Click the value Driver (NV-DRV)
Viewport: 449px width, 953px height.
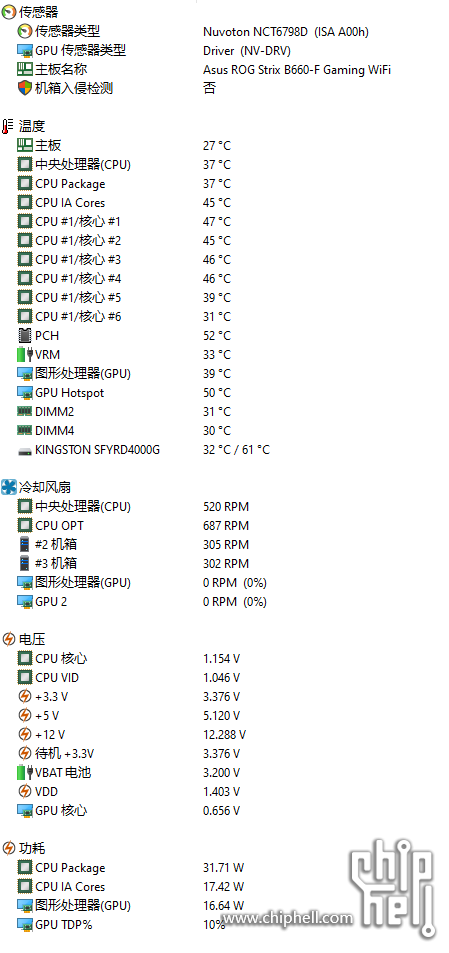[247, 50]
